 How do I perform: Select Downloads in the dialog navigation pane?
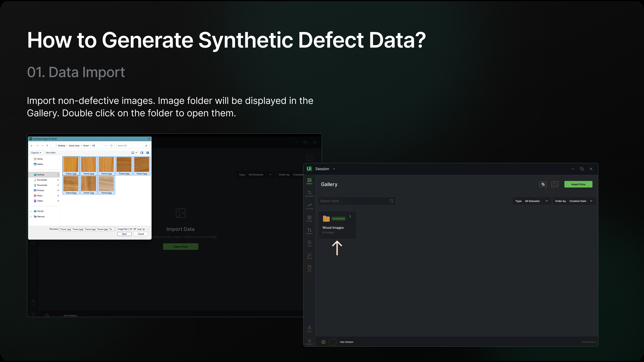point(42,180)
